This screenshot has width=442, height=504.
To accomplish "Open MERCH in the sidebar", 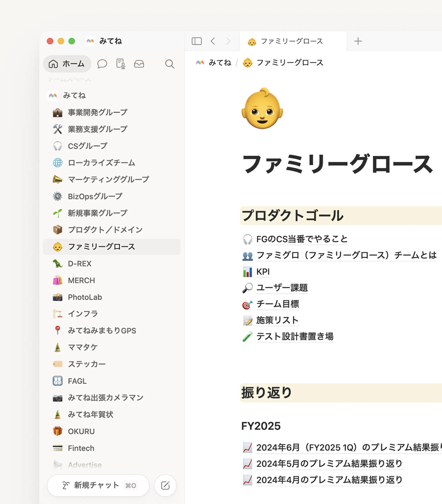I will (x=112, y=280).
